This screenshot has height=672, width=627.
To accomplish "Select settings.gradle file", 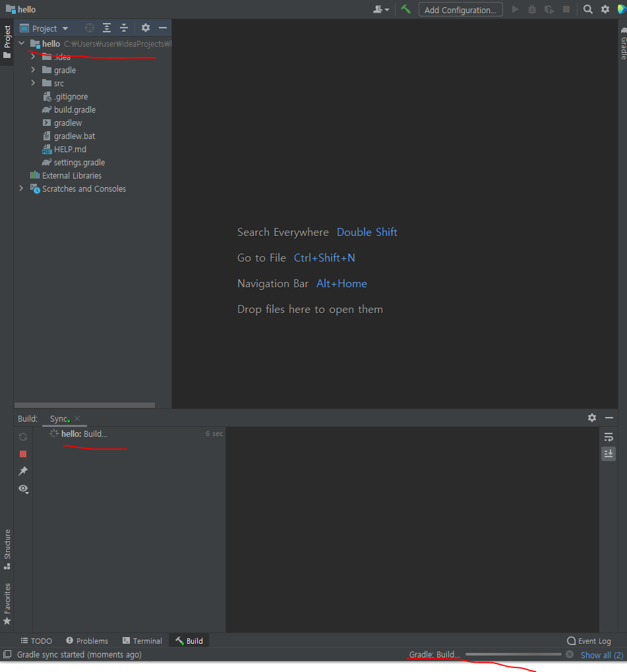I will (73, 163).
